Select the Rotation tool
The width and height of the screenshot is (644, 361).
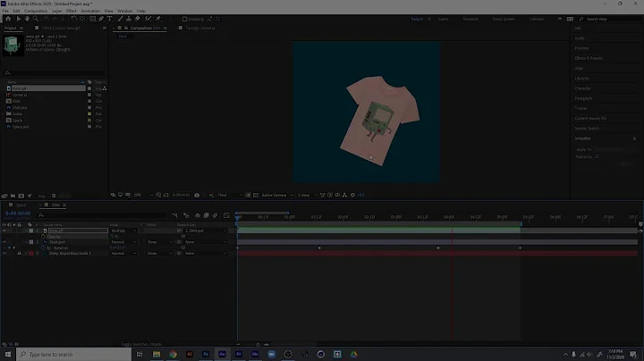coord(73,19)
